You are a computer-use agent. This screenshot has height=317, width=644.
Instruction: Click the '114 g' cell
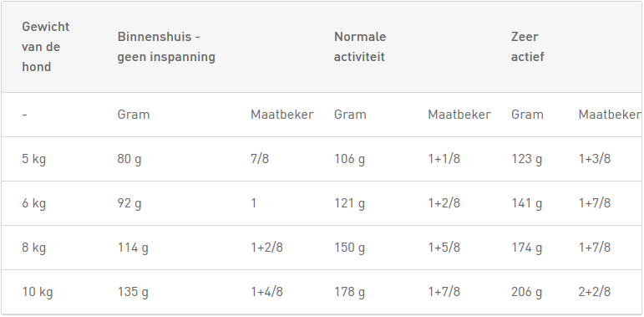click(133, 248)
